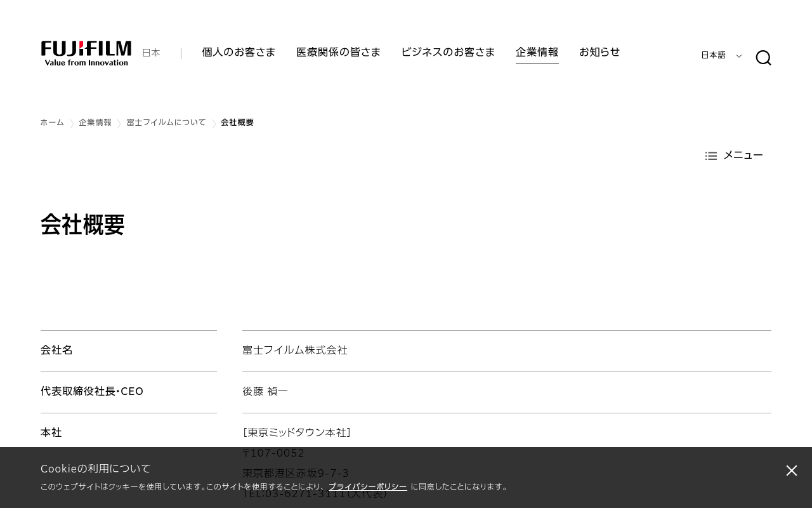Open the メニュー list button

click(734, 156)
